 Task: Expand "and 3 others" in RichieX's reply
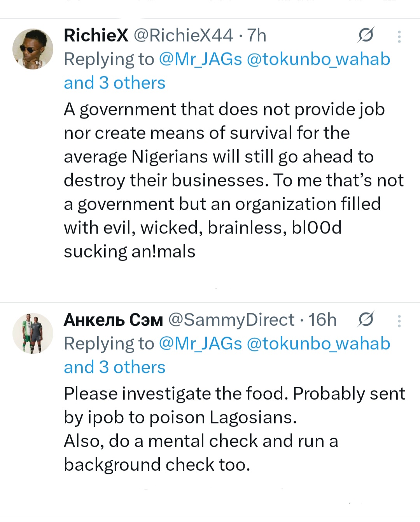click(x=115, y=83)
